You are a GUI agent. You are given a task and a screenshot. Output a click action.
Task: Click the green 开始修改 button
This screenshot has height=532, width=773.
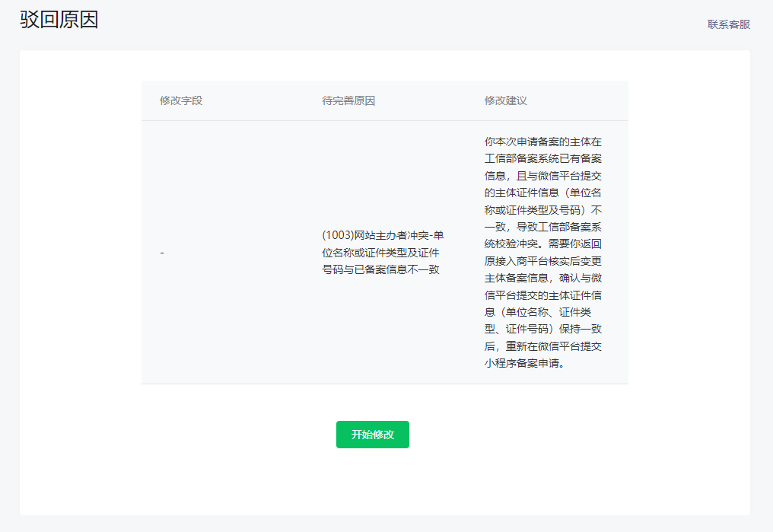point(373,435)
